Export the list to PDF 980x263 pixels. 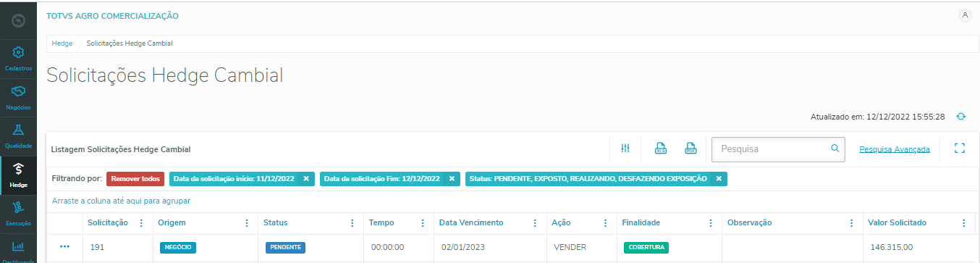(690, 149)
